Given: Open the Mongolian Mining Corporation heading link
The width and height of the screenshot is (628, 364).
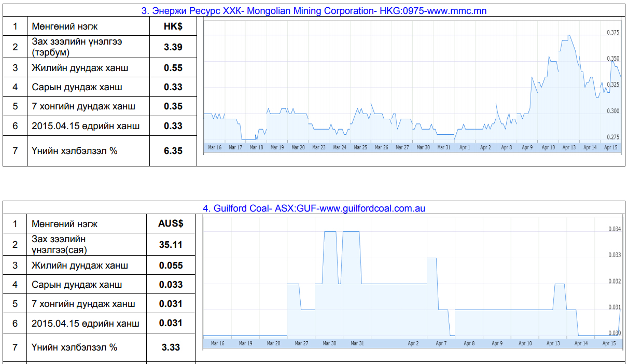Looking at the screenshot, I should 314,10.
